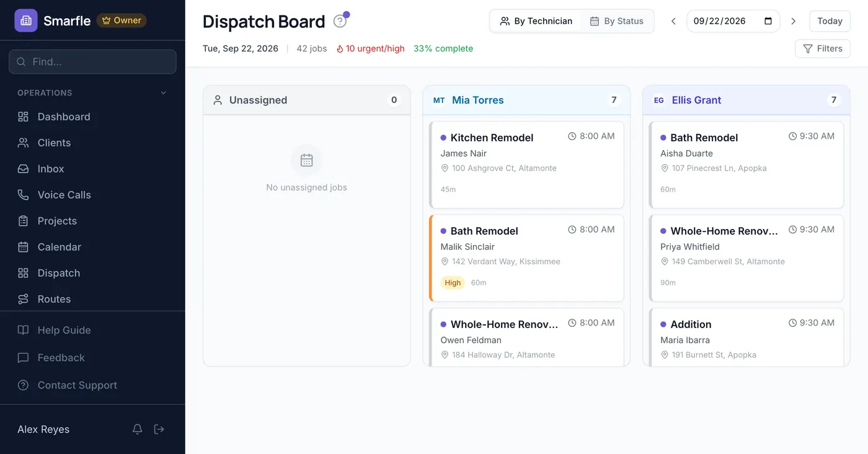
Task: Click Alex Reyes user name
Action: (x=43, y=429)
